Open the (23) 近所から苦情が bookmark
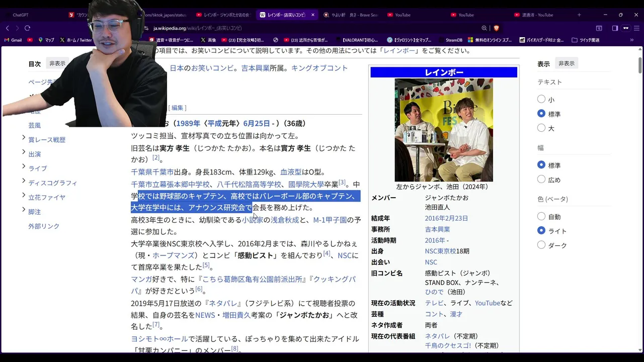Image resolution: width=644 pixels, height=362 pixels. tap(305, 40)
